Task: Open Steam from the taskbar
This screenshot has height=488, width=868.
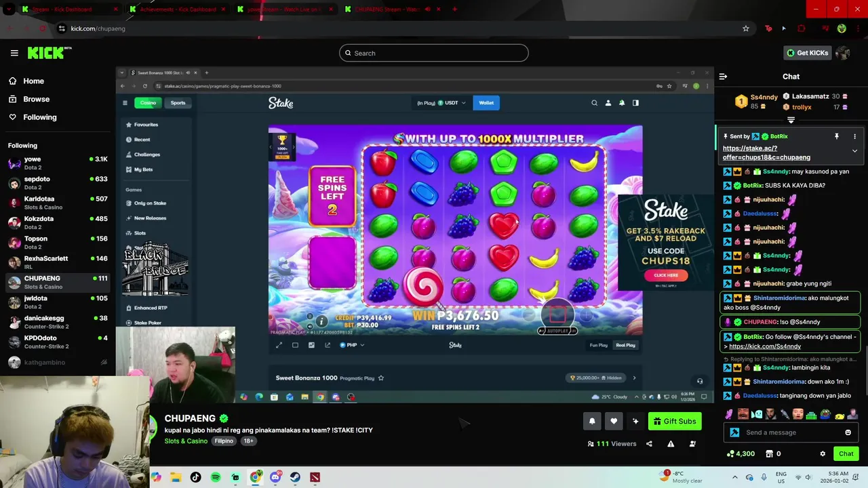Action: click(x=295, y=477)
